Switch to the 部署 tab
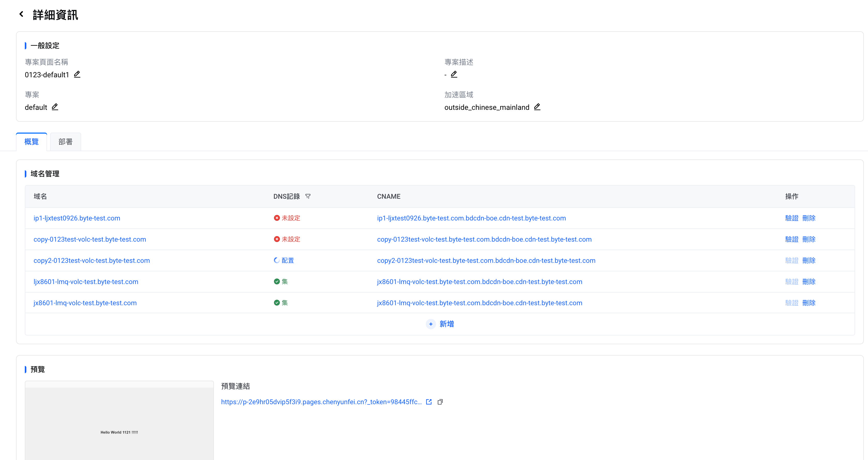The image size is (868, 460). pyautogui.click(x=65, y=142)
